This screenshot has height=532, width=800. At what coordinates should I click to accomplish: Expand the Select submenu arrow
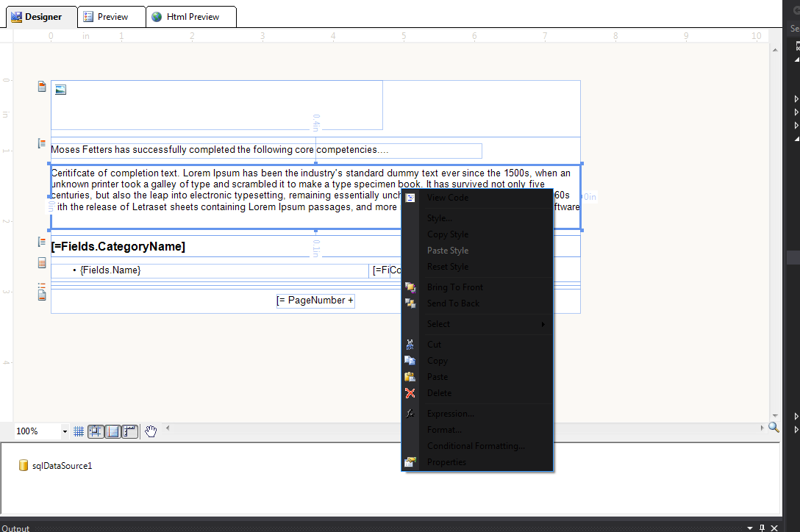coord(543,324)
